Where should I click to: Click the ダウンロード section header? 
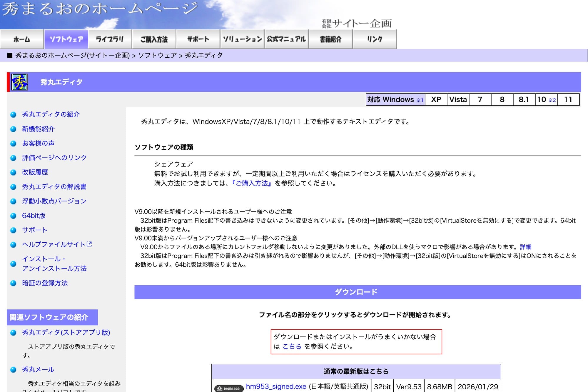358,292
